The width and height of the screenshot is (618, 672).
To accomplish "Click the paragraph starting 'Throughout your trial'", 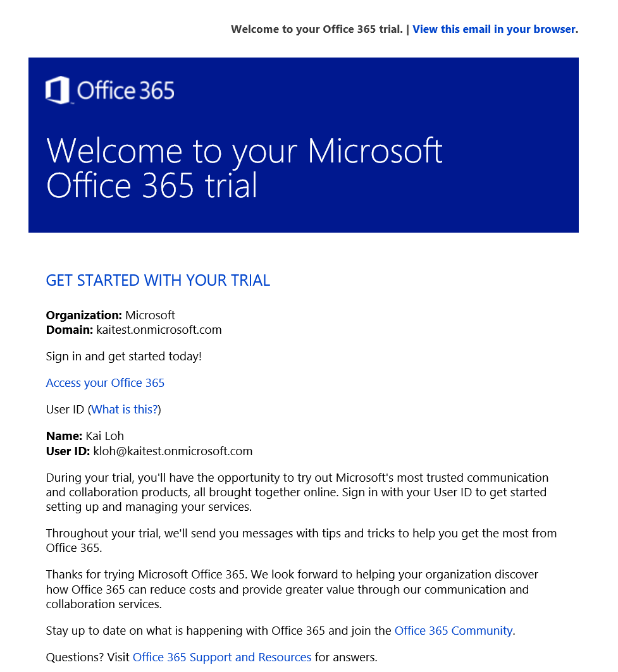I will tap(301, 541).
